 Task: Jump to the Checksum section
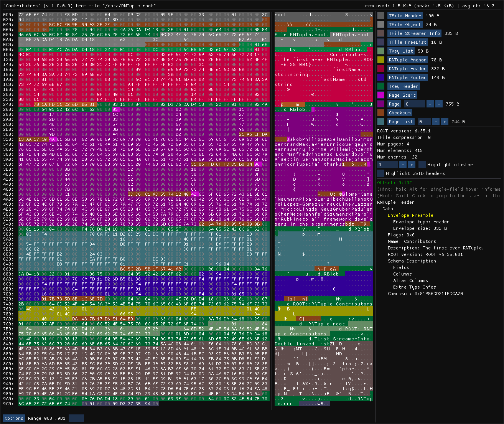click(x=400, y=113)
